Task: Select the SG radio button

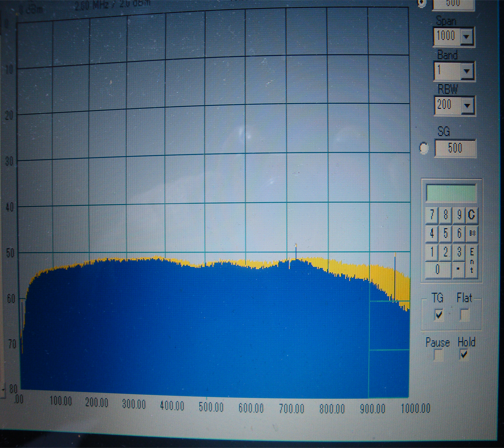Action: pyautogui.click(x=424, y=148)
